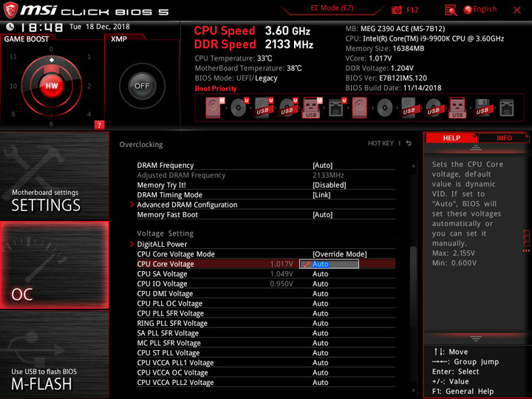
Task: Select the legacy USB key boot icon
Action: click(457, 108)
